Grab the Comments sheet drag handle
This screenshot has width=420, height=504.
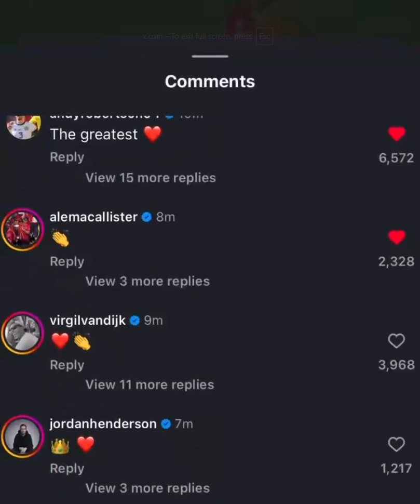tap(210, 56)
